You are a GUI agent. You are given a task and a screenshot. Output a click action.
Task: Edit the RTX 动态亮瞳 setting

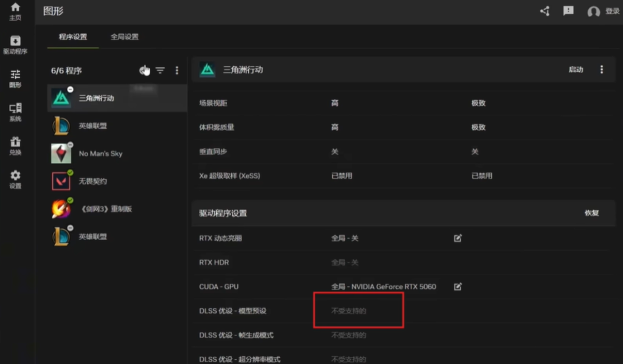point(458,238)
